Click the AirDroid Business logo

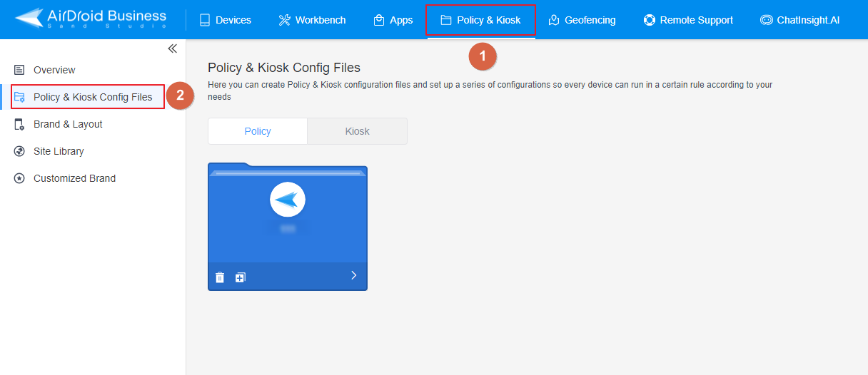tap(91, 19)
